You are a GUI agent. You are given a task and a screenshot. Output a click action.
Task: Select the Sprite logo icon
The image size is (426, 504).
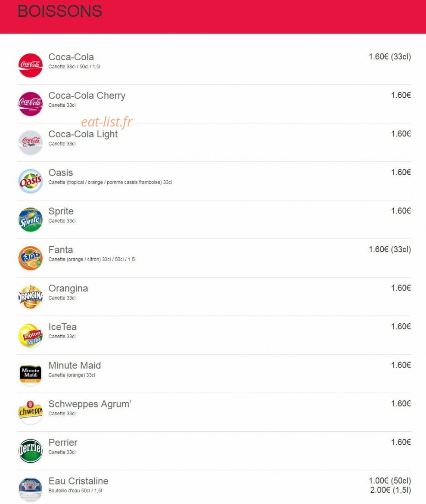point(30,220)
